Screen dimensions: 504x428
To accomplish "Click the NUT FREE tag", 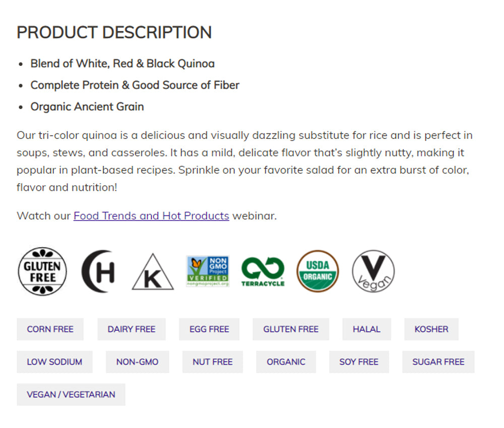I will tap(212, 362).
